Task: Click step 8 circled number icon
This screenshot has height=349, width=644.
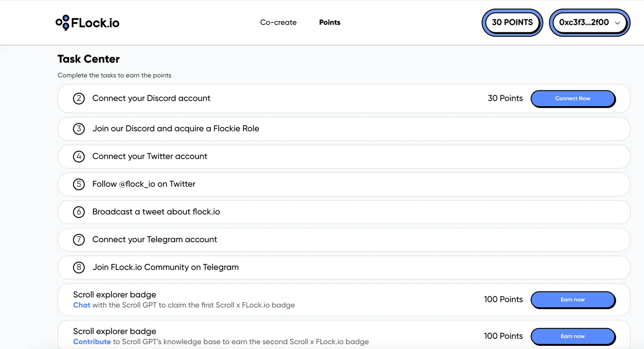Action: coord(79,267)
